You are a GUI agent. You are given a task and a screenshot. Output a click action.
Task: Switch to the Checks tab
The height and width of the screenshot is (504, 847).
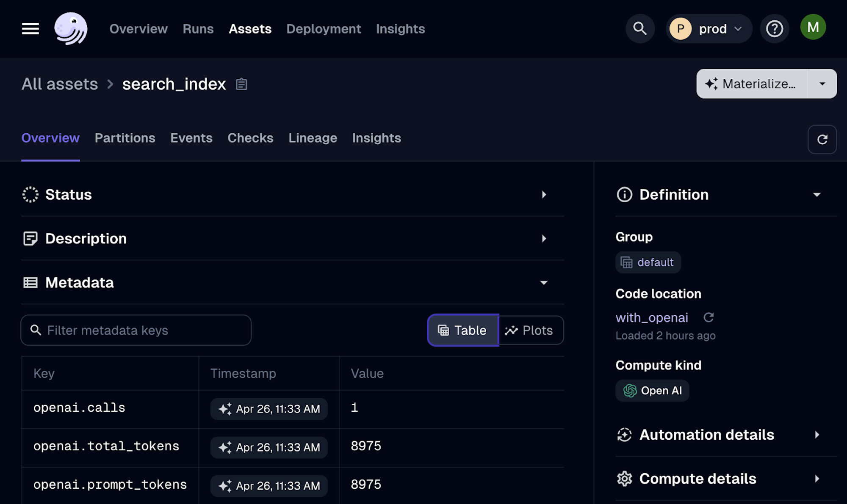point(250,138)
